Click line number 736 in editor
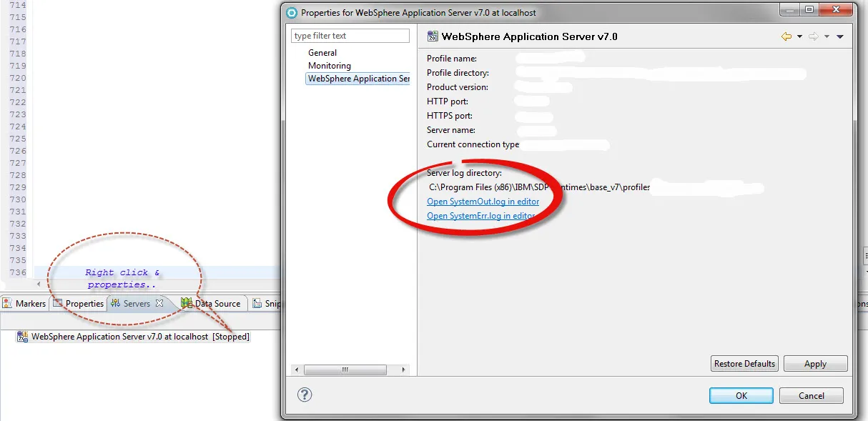The height and width of the screenshot is (421, 868). click(x=18, y=272)
